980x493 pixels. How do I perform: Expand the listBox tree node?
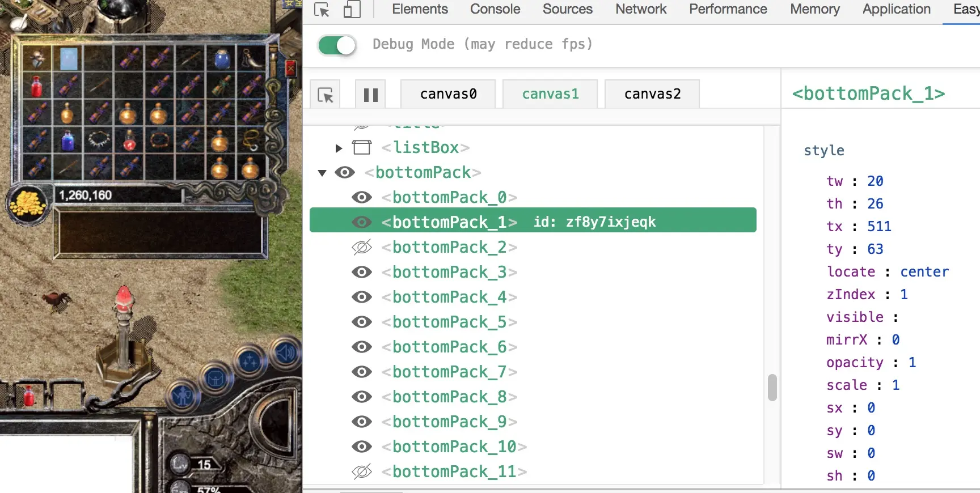coord(339,148)
